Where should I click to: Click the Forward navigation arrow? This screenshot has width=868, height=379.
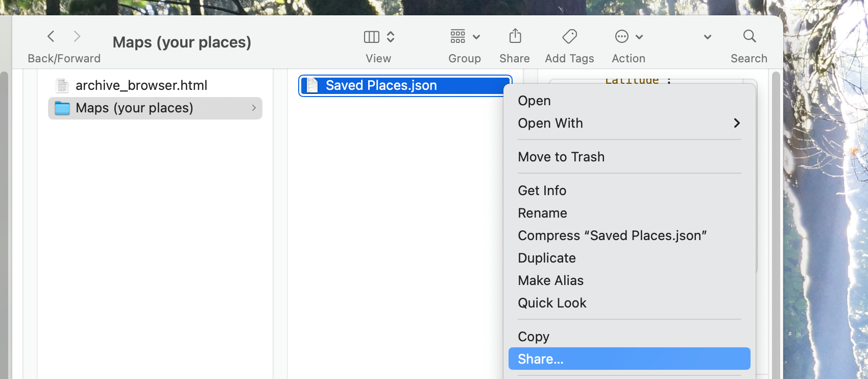click(77, 36)
